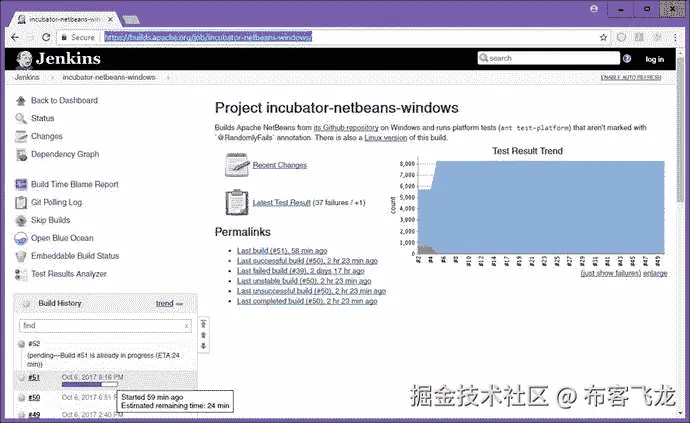Open Build Time Blame Report

pos(75,184)
